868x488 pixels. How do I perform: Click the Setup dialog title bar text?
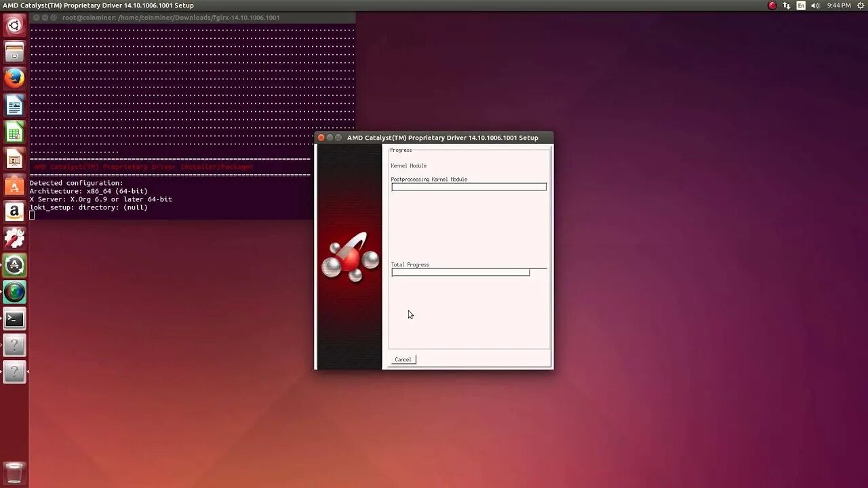pyautogui.click(x=442, y=138)
